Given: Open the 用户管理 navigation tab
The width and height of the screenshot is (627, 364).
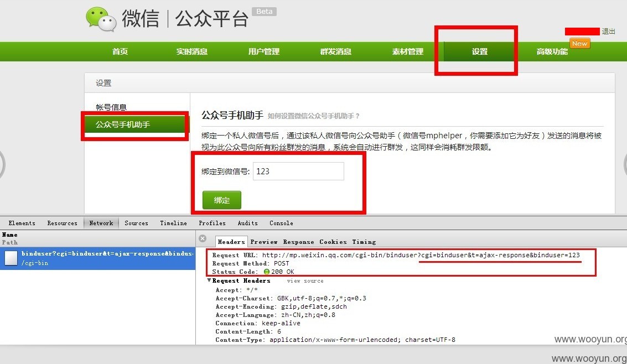Looking at the screenshot, I should 264,51.
